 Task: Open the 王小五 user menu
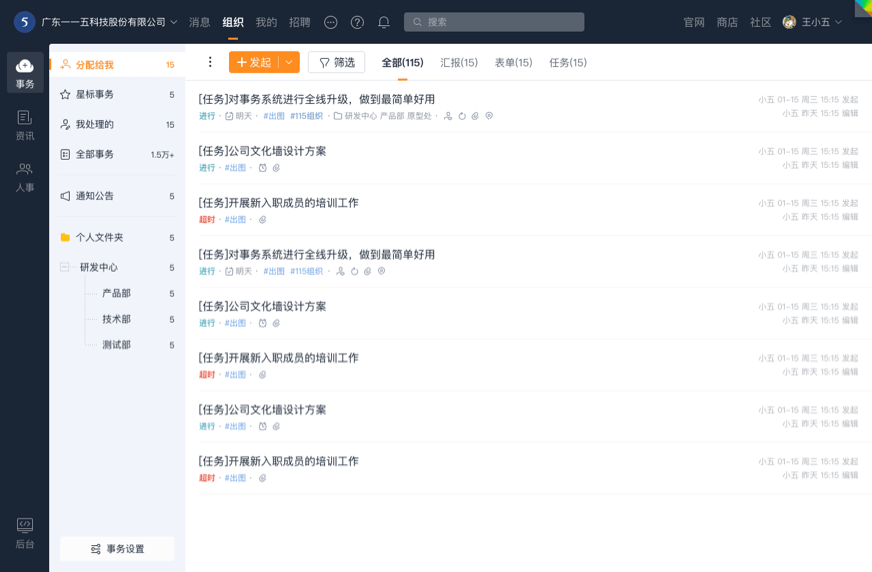[812, 22]
